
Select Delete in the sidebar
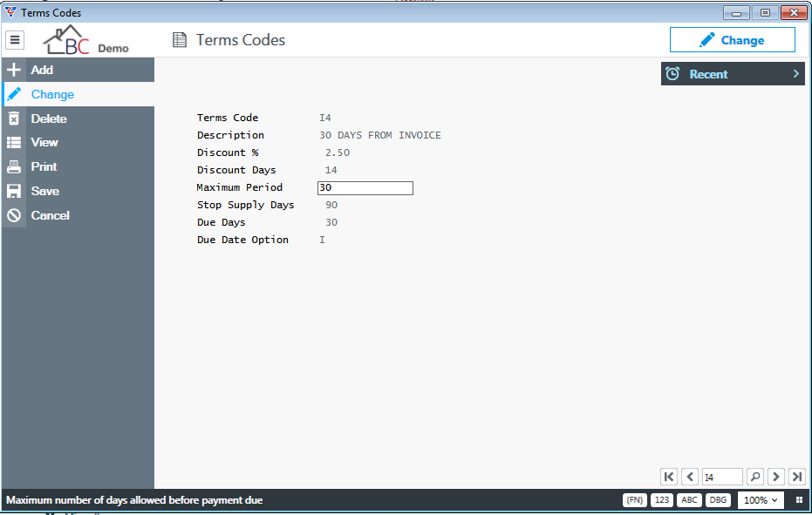(x=78, y=119)
